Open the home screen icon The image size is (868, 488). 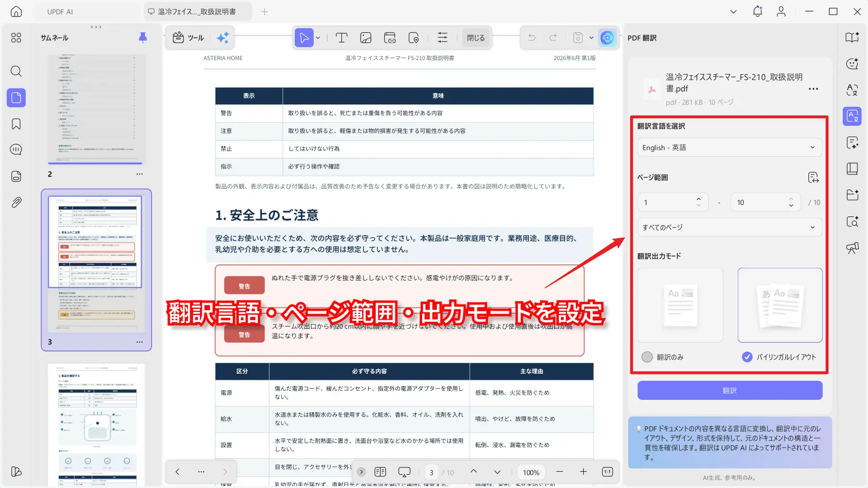click(16, 11)
